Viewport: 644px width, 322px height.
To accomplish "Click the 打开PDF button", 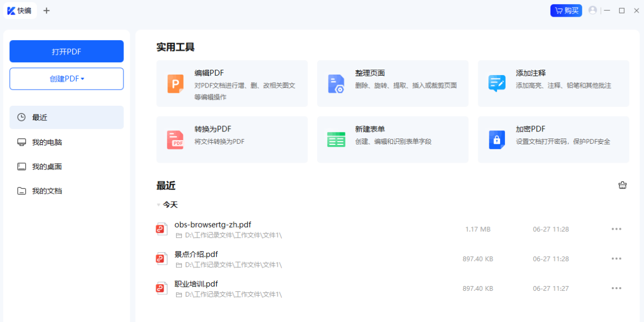I will [67, 52].
